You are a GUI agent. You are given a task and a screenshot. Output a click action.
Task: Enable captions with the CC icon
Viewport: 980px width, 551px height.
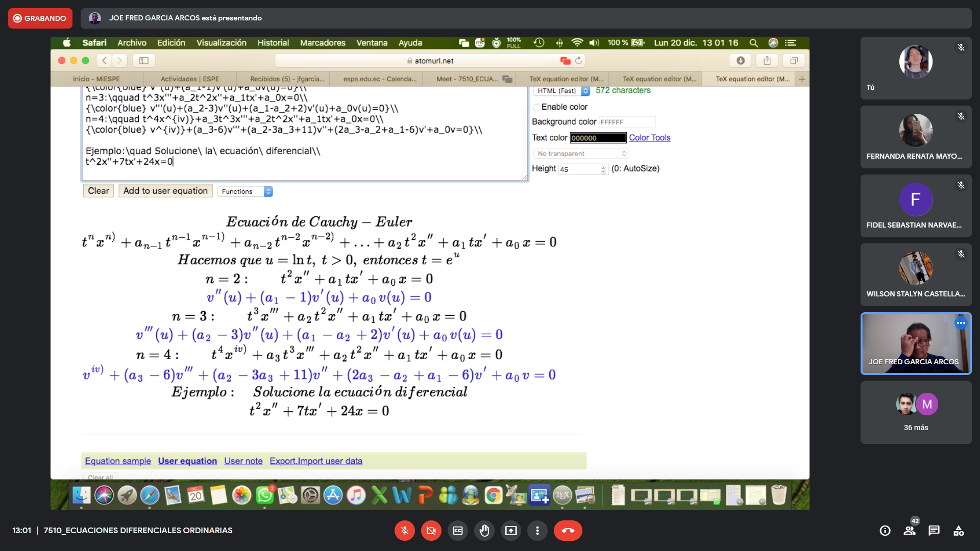click(458, 531)
